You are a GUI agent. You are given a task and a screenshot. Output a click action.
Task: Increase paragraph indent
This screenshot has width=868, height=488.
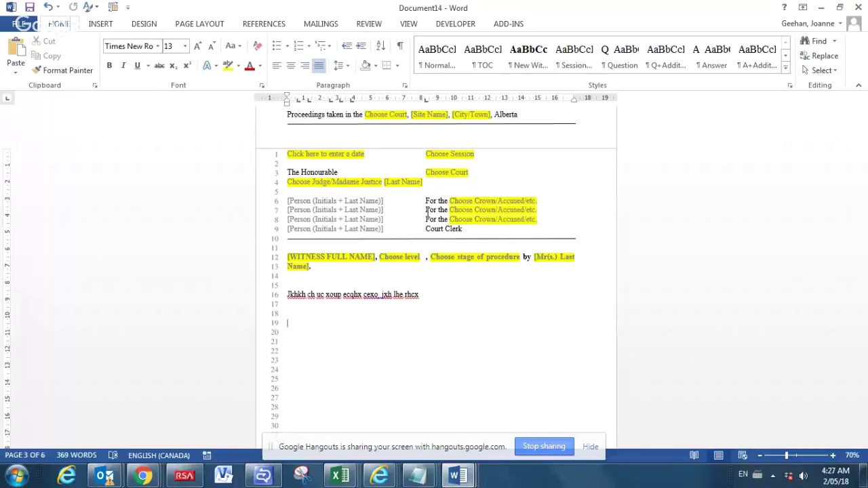tap(361, 46)
